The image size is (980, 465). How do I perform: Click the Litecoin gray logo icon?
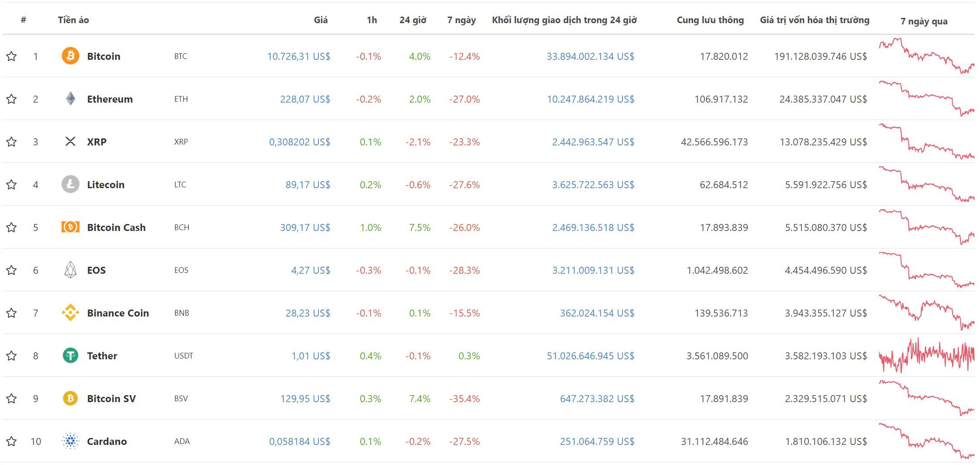click(x=70, y=184)
